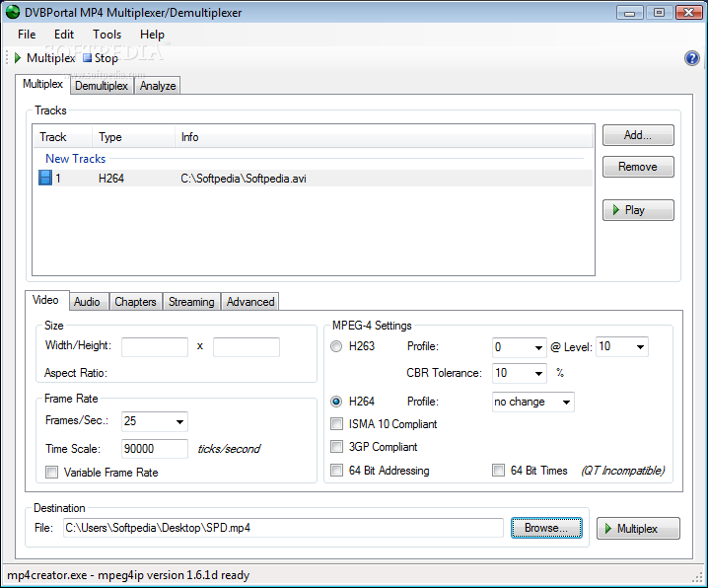
Task: Switch to the Chapters tab
Action: tap(135, 302)
